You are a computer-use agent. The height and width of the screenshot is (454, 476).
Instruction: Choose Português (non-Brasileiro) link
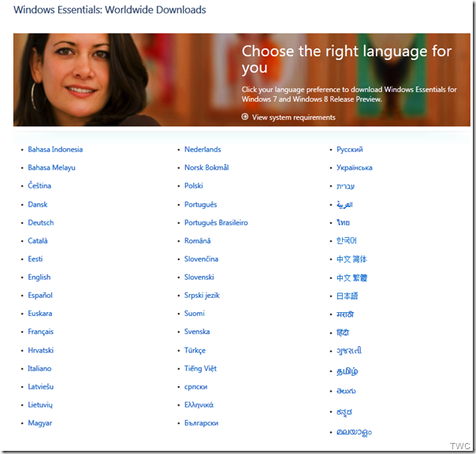tap(200, 205)
